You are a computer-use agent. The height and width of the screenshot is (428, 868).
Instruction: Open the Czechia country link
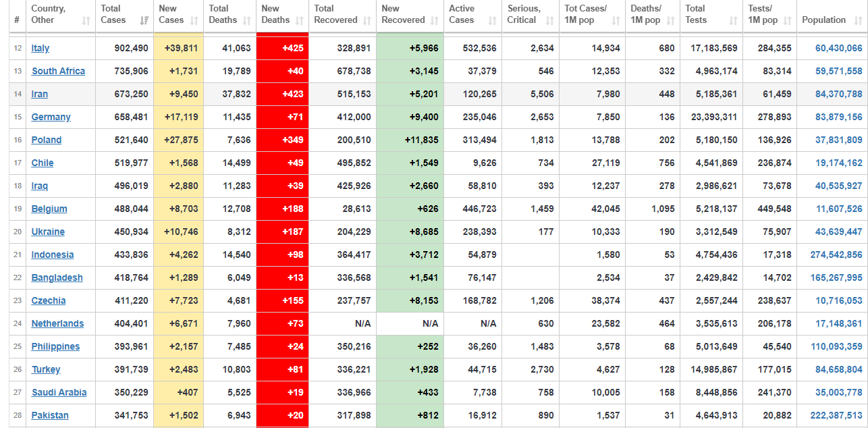(49, 300)
